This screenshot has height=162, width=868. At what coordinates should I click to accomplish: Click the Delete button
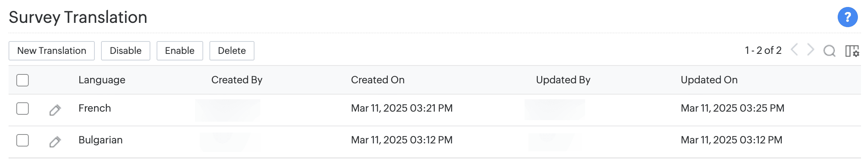(232, 51)
